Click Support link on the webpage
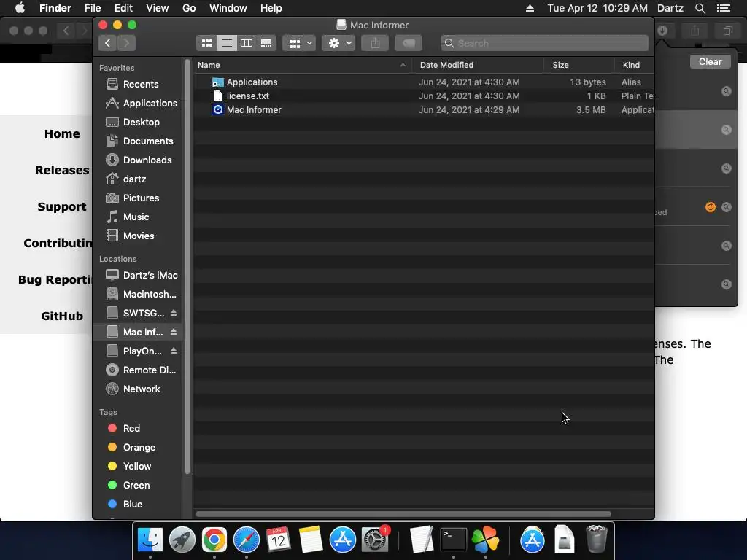 62,206
